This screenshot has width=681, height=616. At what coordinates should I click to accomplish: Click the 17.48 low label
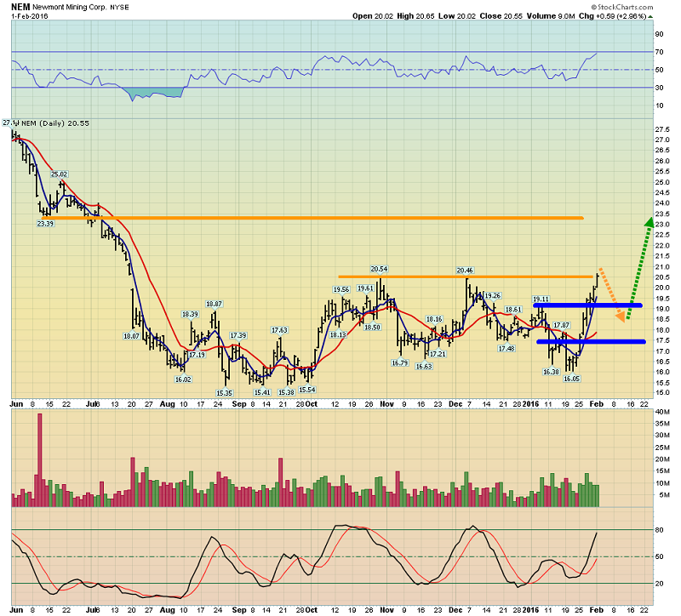[506, 349]
